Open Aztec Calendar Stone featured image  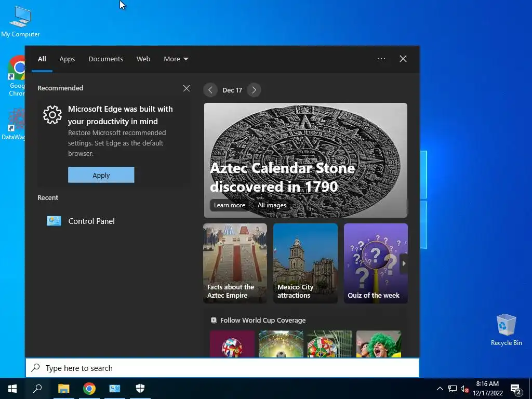[x=305, y=160]
